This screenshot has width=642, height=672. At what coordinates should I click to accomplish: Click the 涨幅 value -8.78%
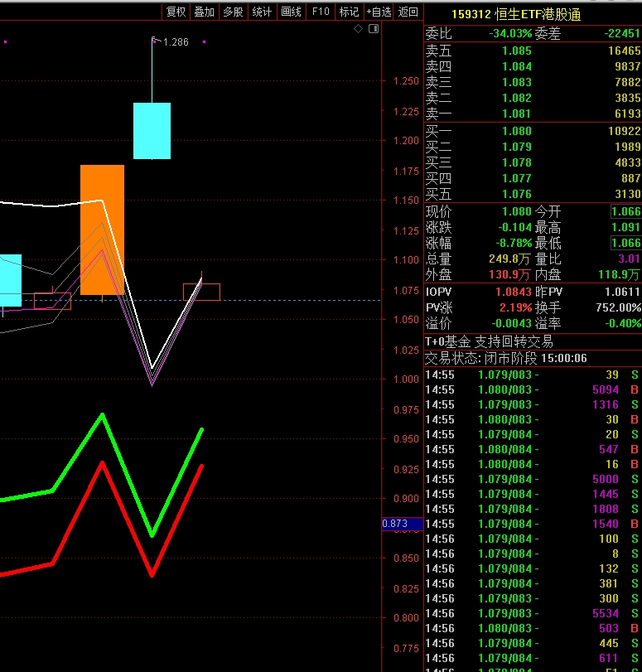514,243
